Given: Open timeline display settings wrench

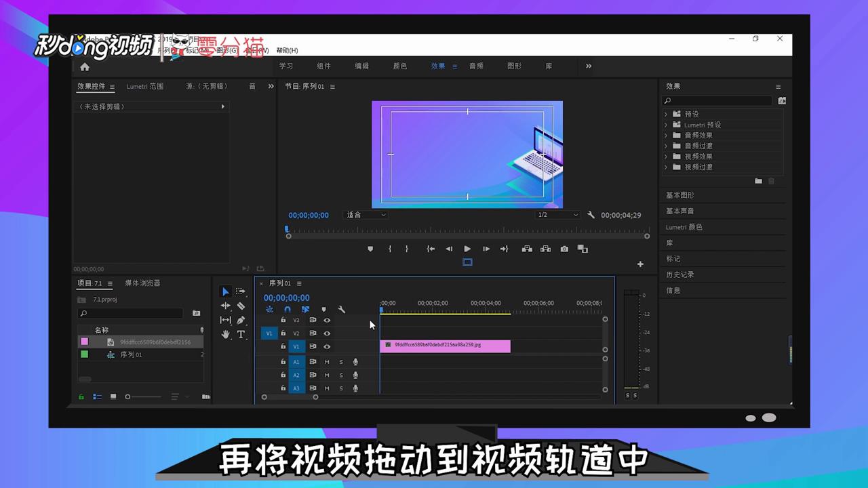Looking at the screenshot, I should coord(342,309).
